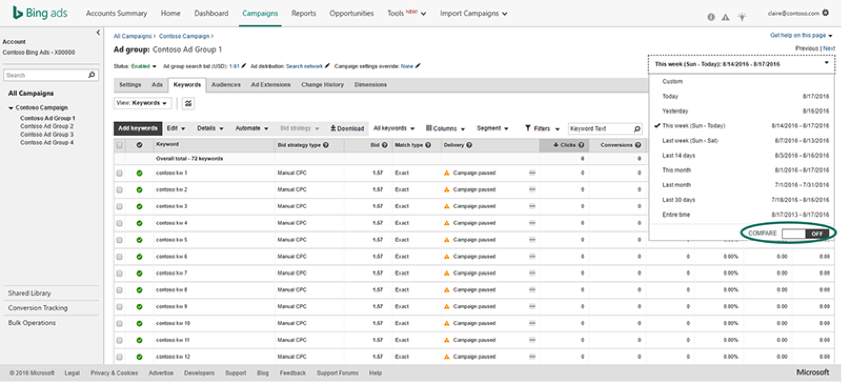Switch to the Settings tab
The width and height of the screenshot is (842, 383).
coord(130,85)
